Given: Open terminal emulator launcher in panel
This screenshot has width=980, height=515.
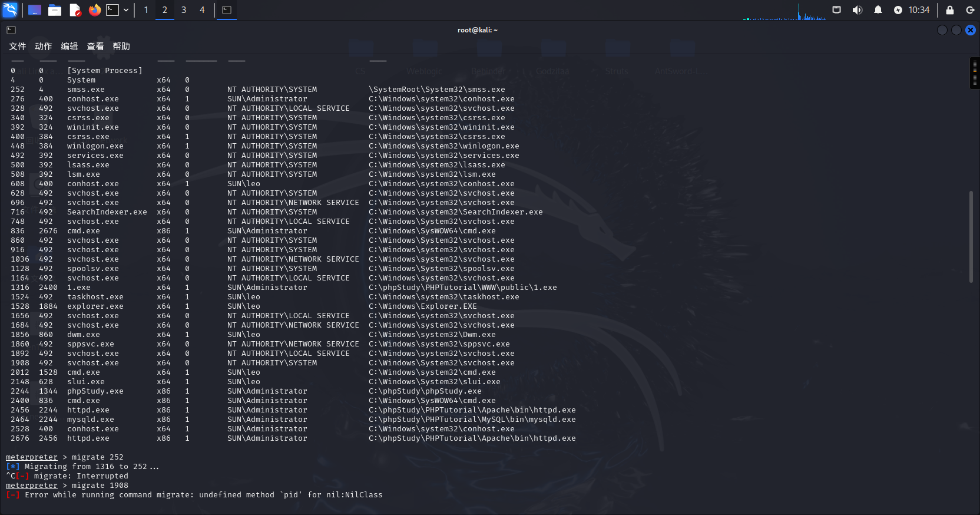Looking at the screenshot, I should point(112,10).
